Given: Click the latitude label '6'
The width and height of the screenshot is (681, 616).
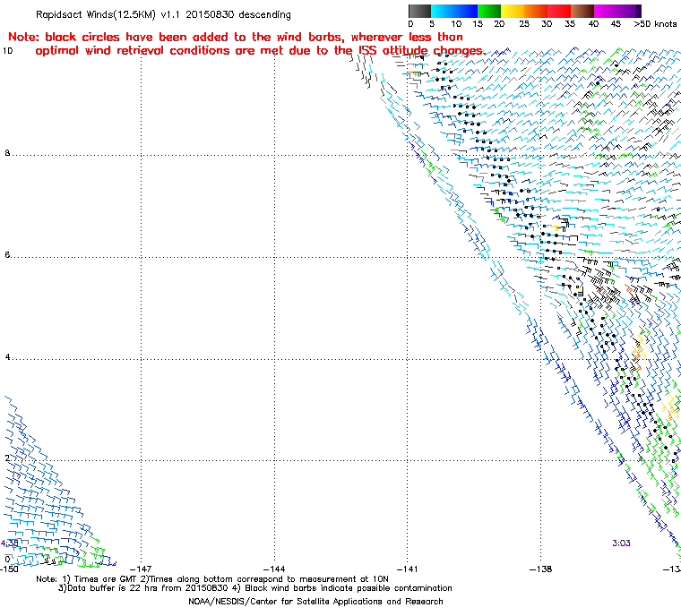Looking at the screenshot, I should click(7, 255).
